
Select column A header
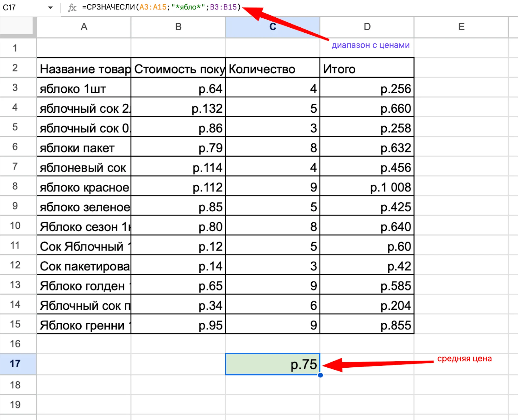[84, 27]
